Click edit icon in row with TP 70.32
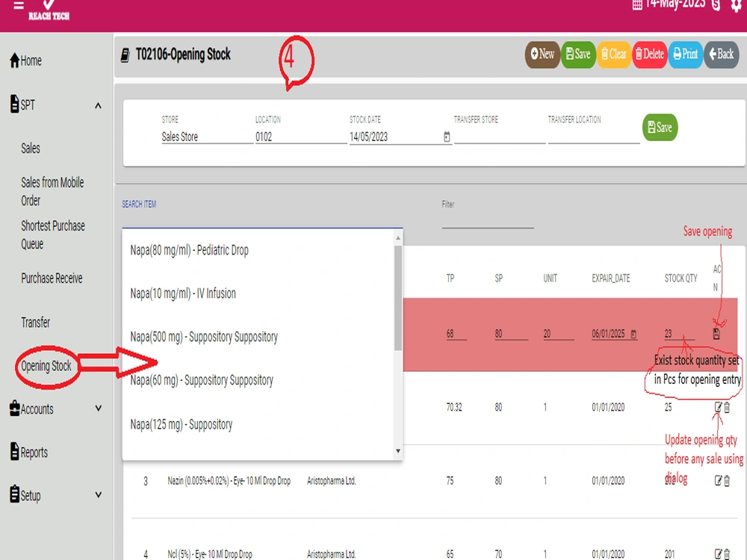 coord(718,407)
